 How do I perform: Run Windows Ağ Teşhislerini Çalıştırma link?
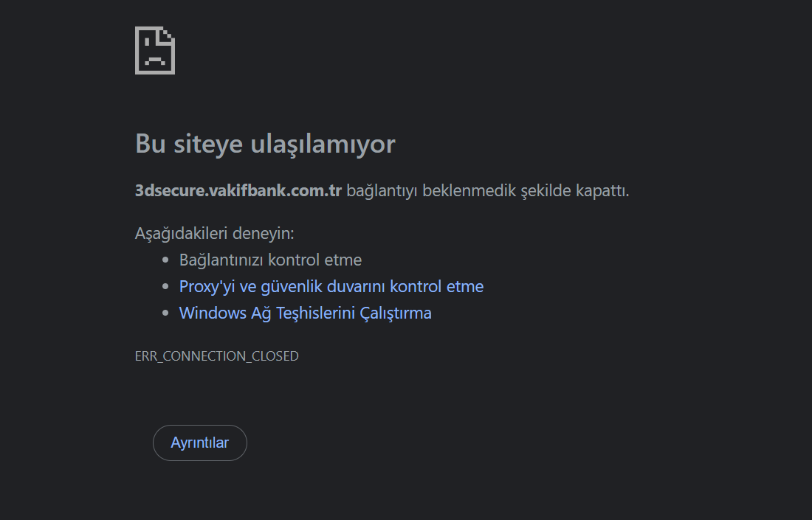click(x=305, y=313)
